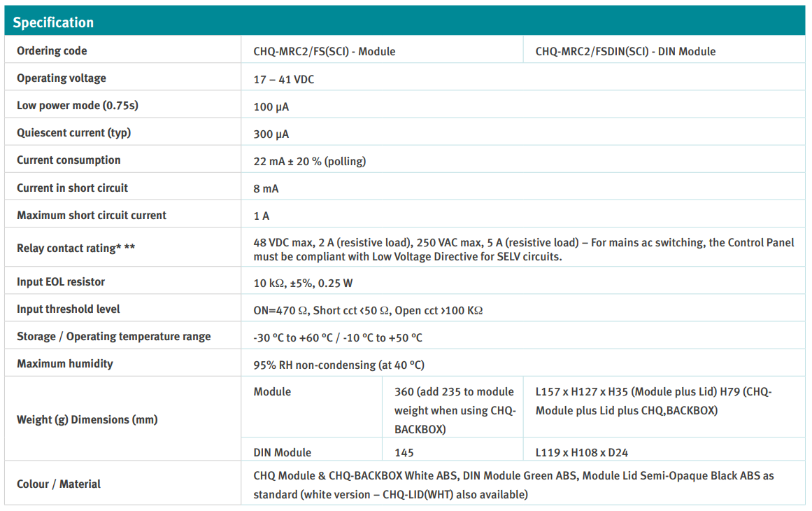Select the CHQ-MRC2/FS(SCI) - Module cell
This screenshot has width=812, height=511.
pyautogui.click(x=324, y=51)
